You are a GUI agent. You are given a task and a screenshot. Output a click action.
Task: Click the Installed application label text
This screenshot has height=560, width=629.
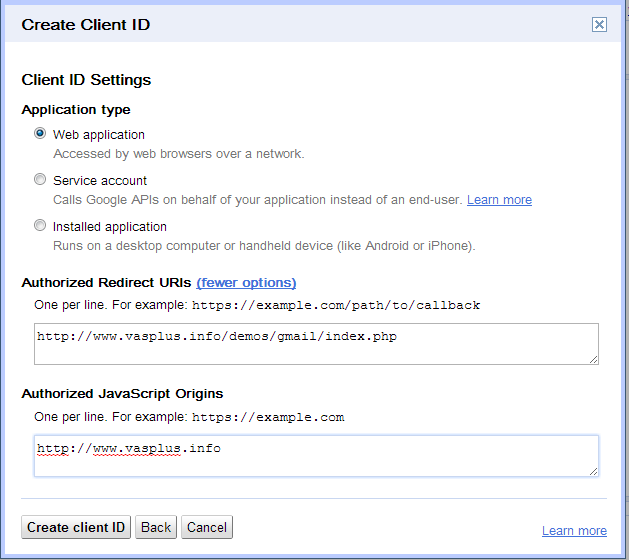coord(110,227)
